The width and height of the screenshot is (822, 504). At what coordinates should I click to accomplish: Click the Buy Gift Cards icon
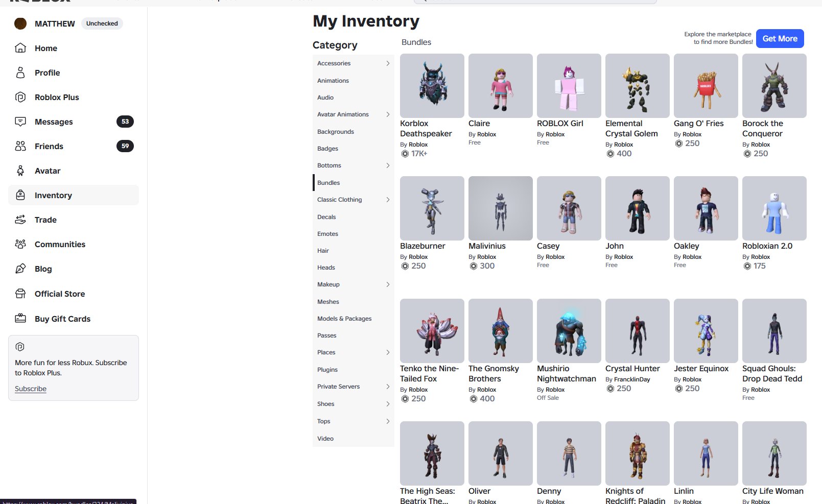click(20, 319)
